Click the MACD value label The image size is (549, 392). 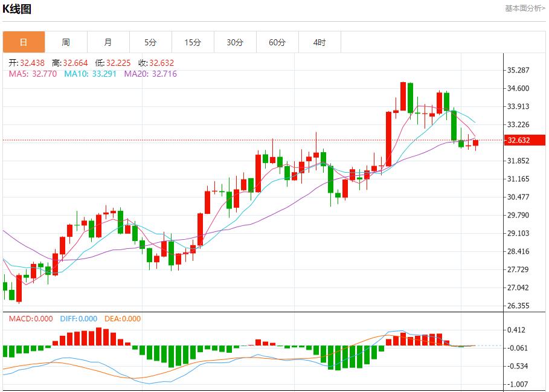click(30, 319)
